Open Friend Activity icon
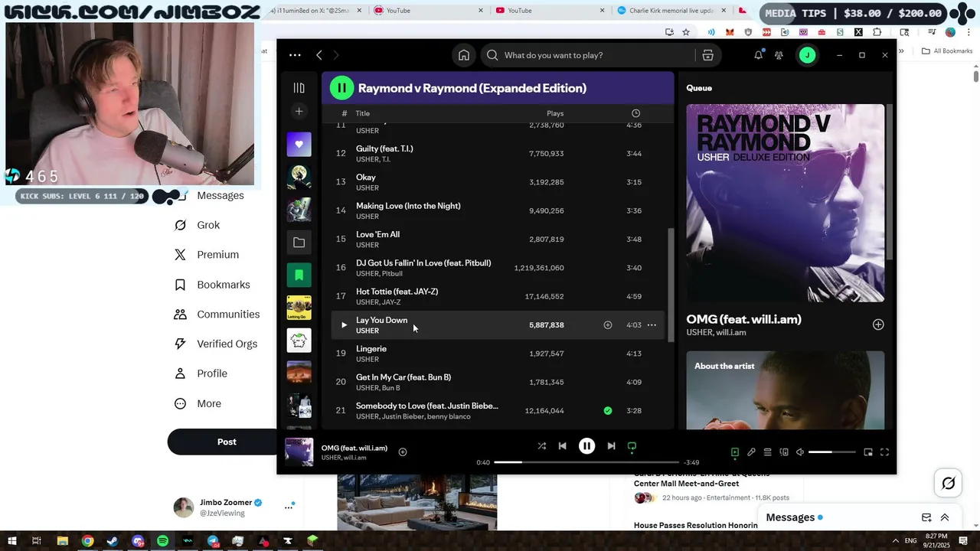This screenshot has height=551, width=980. click(x=779, y=55)
